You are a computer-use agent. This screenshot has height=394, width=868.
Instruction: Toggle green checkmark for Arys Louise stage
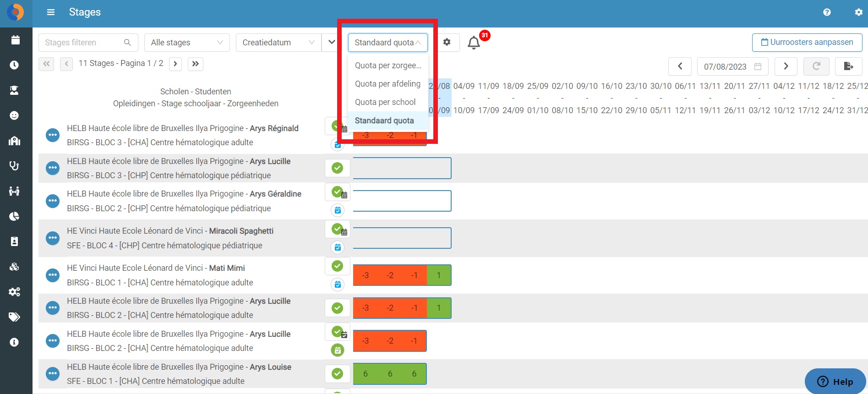point(338,374)
